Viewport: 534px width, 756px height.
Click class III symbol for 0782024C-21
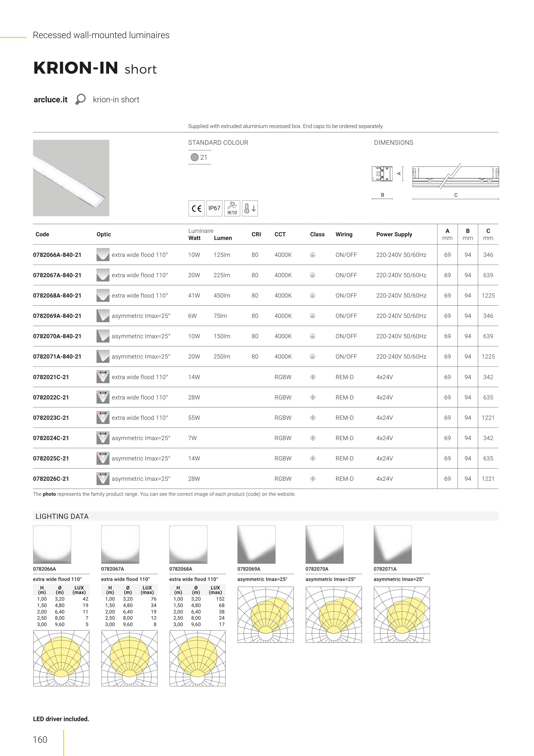click(313, 438)
